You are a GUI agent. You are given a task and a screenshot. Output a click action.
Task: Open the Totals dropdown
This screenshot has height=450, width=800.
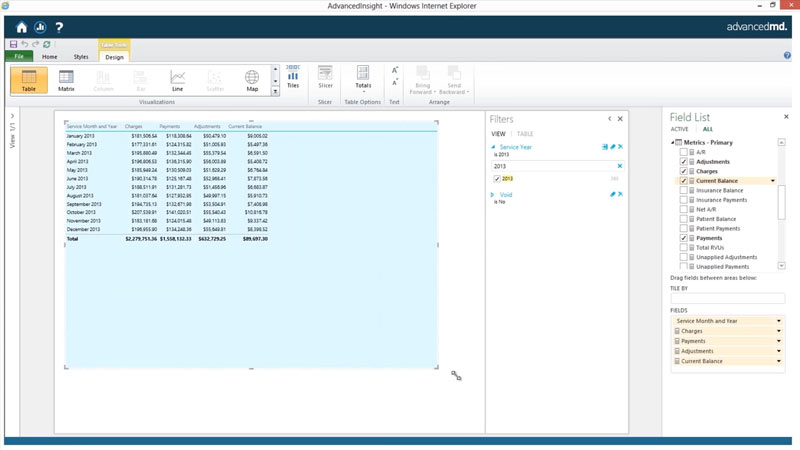click(x=363, y=79)
